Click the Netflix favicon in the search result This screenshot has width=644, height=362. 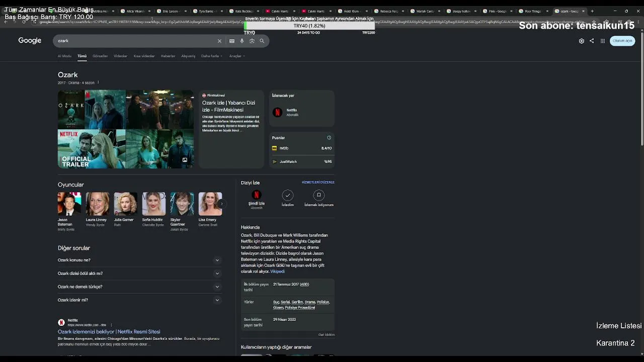61,322
